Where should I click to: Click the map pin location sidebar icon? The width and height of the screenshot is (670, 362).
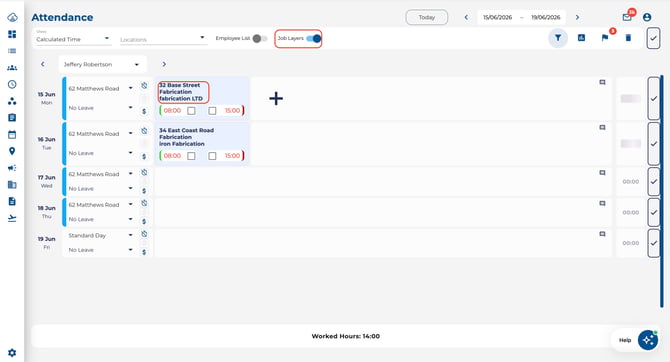point(12,151)
